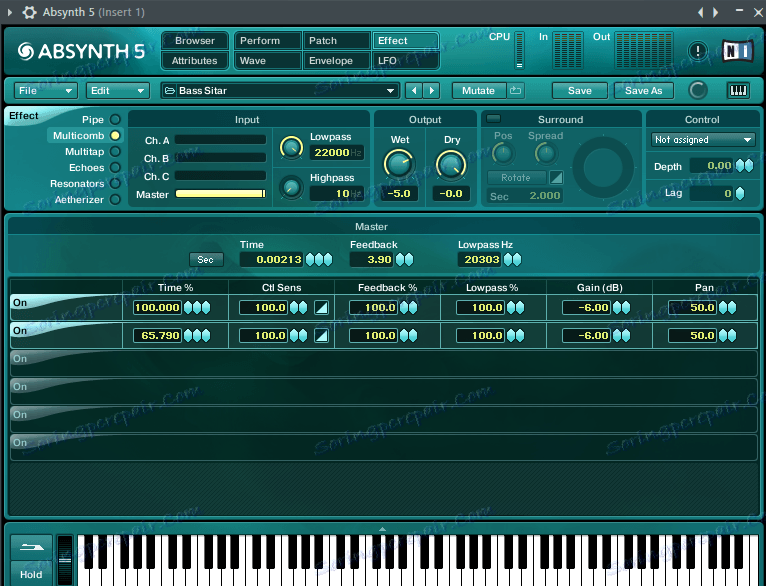Viewport: 766px width, 586px height.
Task: Click the Surround Pos knob
Action: tap(503, 154)
